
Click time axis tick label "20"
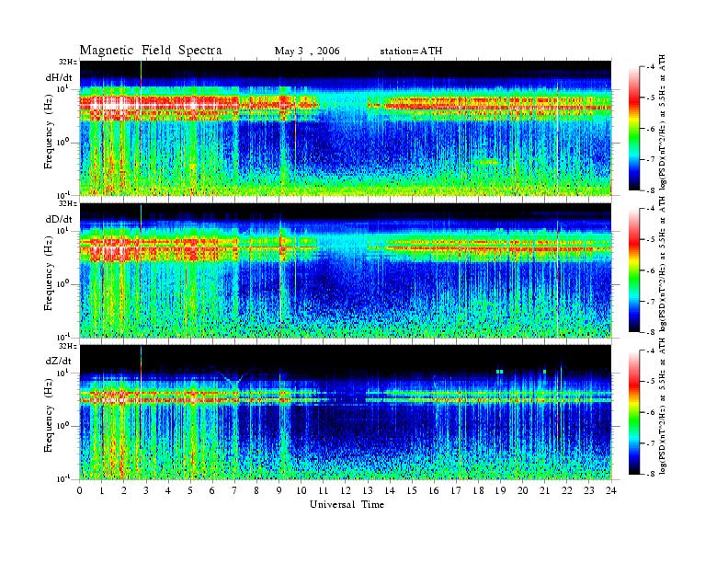[522, 491]
